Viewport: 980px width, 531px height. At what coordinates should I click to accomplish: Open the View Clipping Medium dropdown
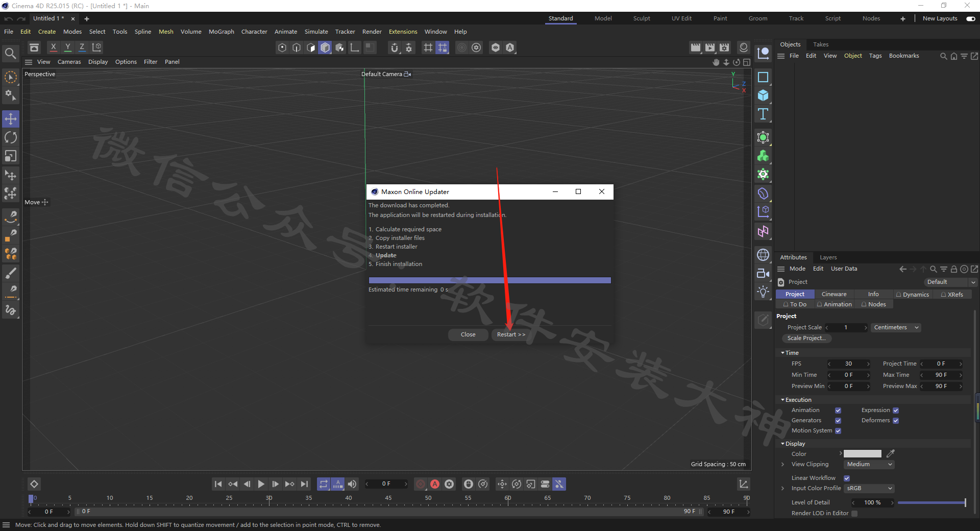point(869,464)
